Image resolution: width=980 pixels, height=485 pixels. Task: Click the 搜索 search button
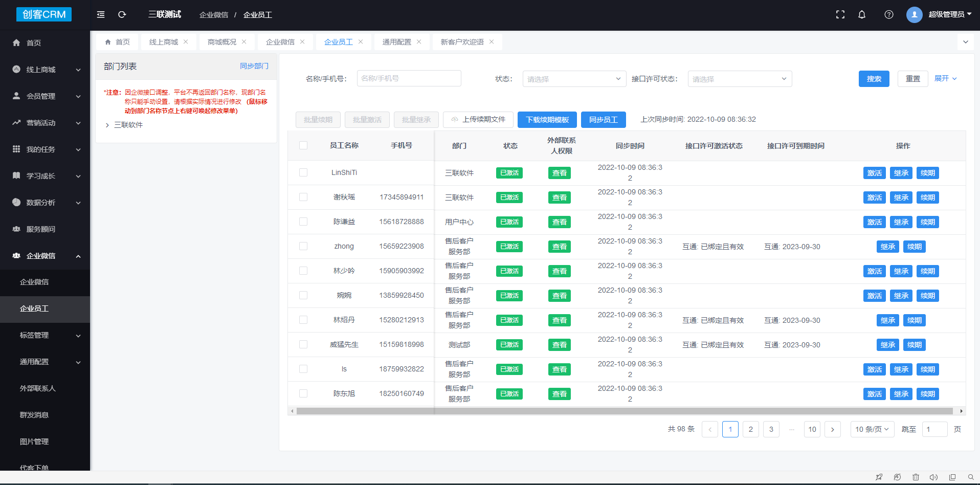(x=874, y=79)
